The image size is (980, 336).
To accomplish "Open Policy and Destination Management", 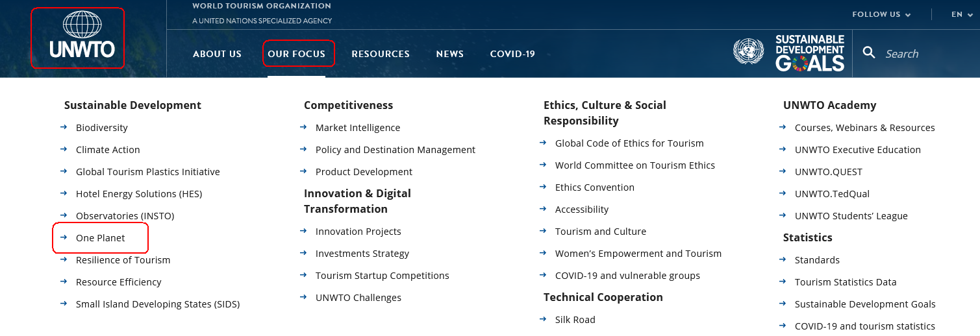I will (x=396, y=150).
